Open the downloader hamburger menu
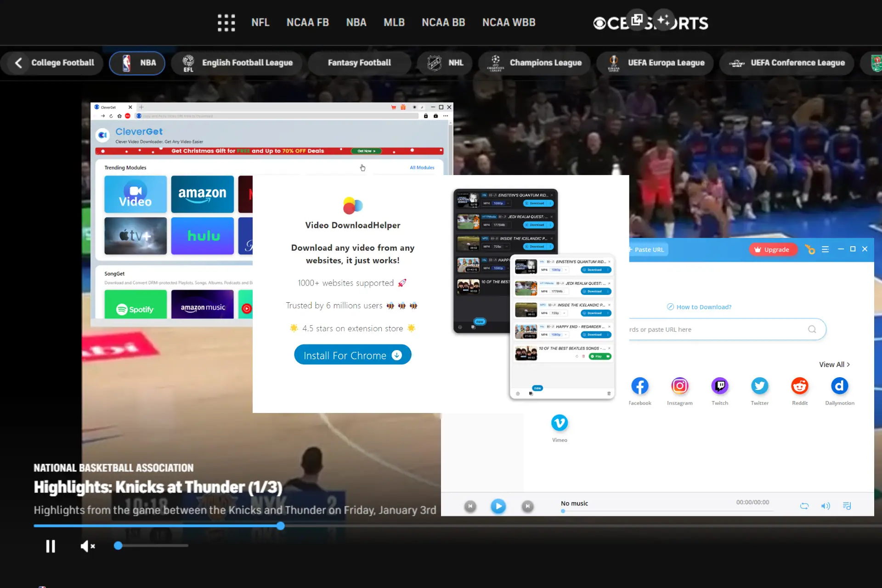The height and width of the screenshot is (588, 882). point(825,249)
